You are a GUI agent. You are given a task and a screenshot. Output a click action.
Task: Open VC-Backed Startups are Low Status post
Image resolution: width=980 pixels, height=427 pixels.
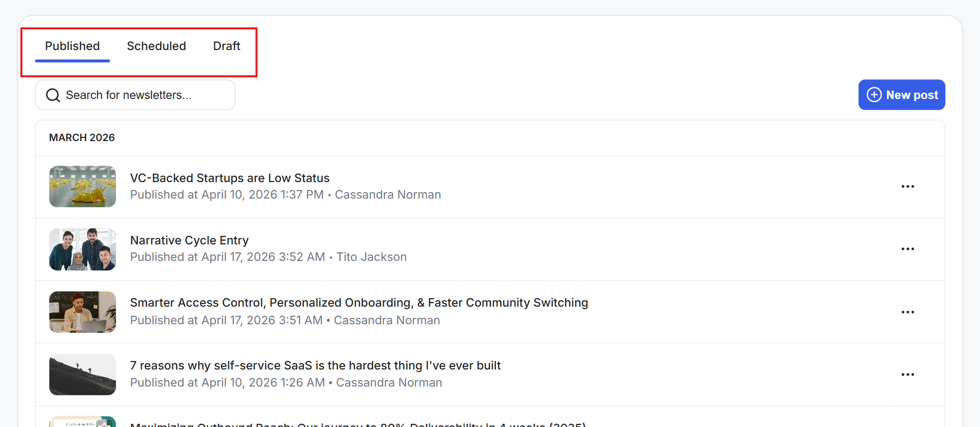click(230, 178)
